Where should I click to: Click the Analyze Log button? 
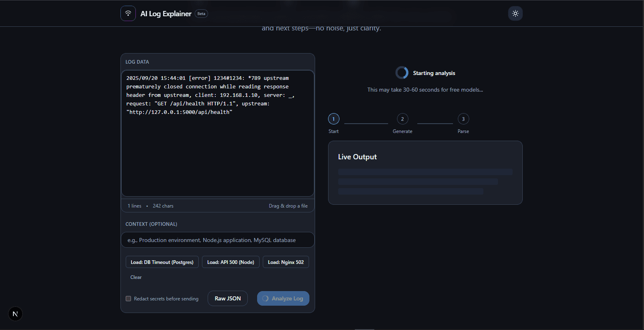[283, 298]
